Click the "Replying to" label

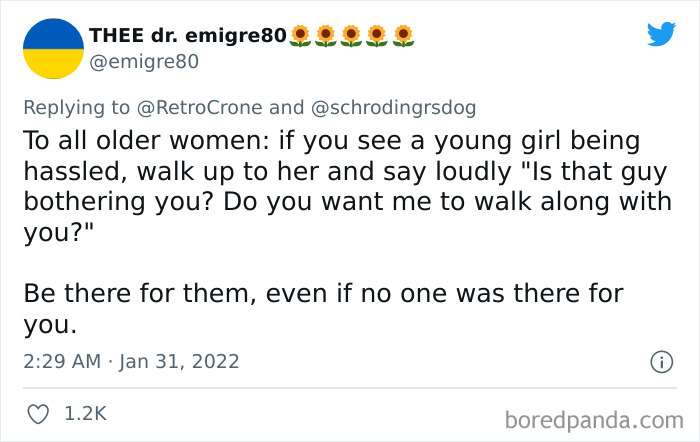tap(76, 107)
